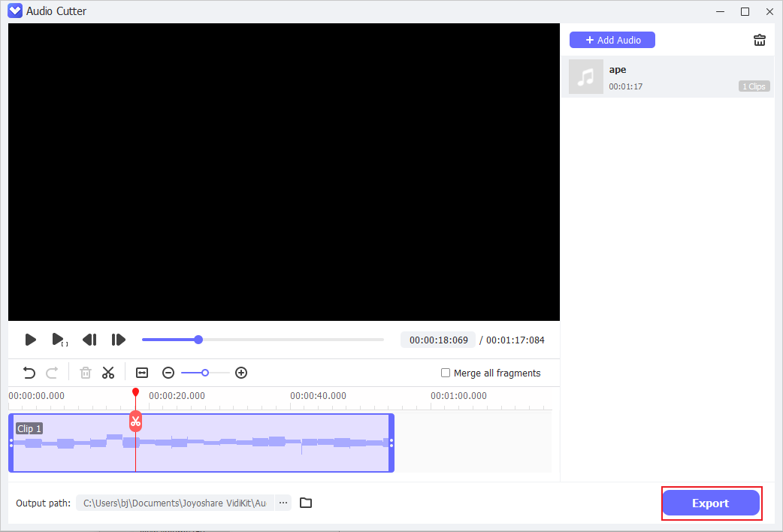
Task: Click the Undo icon
Action: pyautogui.click(x=29, y=373)
